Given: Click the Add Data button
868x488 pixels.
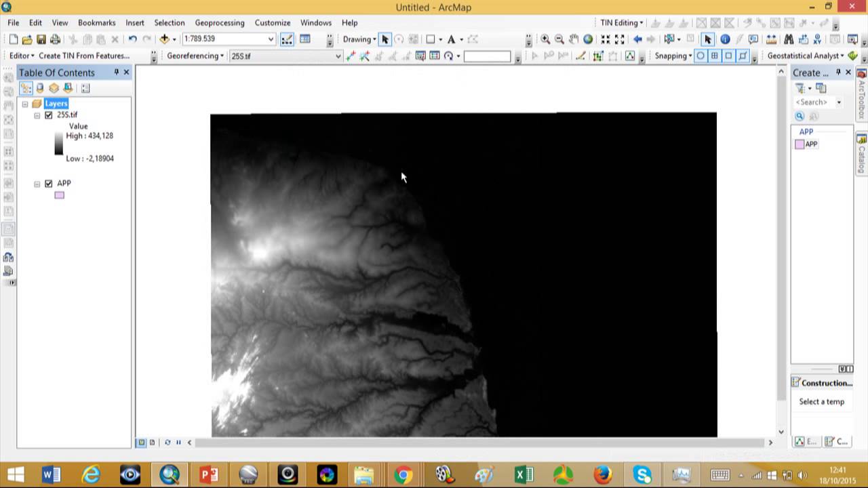Looking at the screenshot, I should click(164, 39).
